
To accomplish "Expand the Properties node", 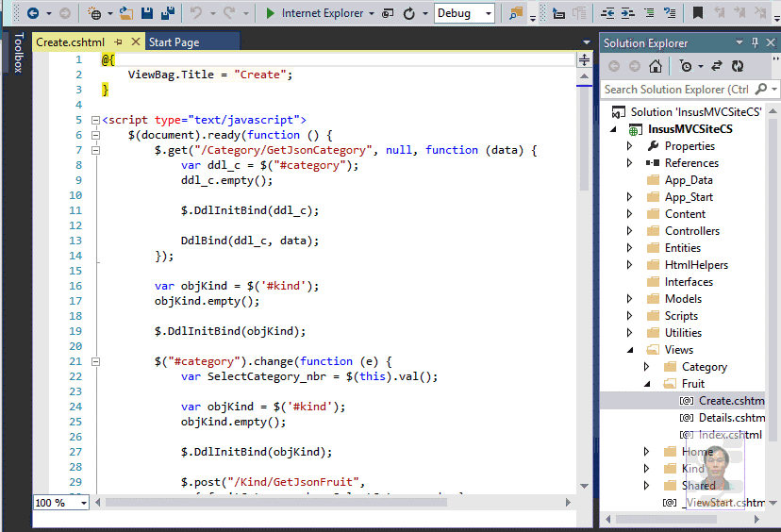I will pos(629,146).
